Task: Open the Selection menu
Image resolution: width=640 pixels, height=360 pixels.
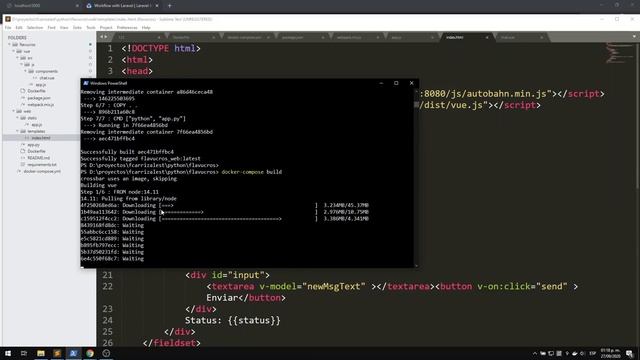Action: click(35, 27)
